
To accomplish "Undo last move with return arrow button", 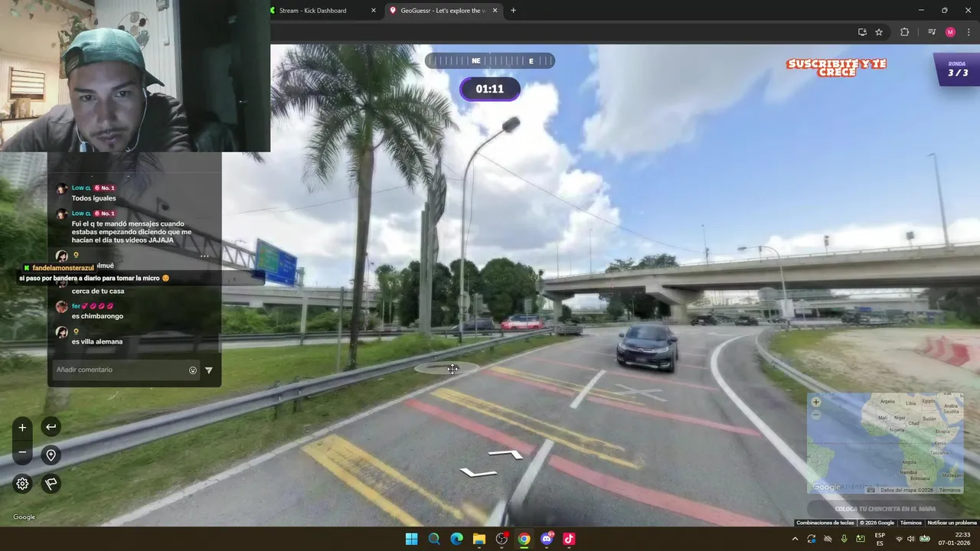I will click(51, 427).
